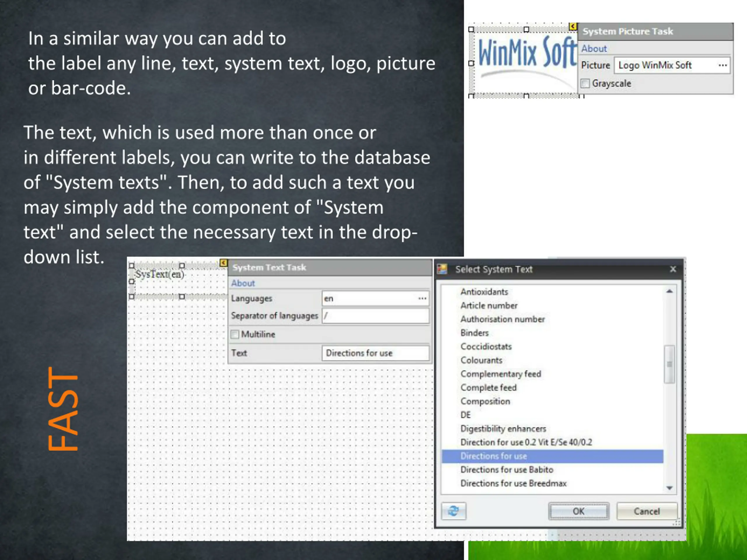Click scroll-down arrow in system text list
Image resolution: width=747 pixels, height=560 pixels.
point(670,488)
